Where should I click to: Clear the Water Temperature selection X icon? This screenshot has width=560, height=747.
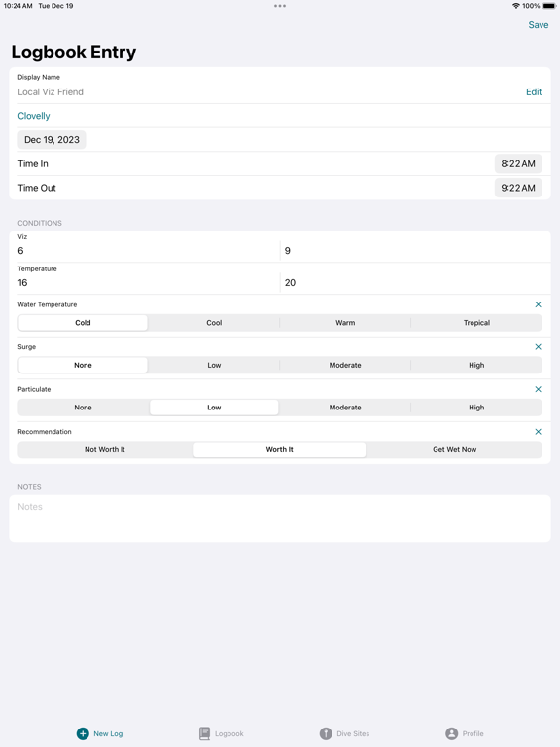pyautogui.click(x=538, y=304)
